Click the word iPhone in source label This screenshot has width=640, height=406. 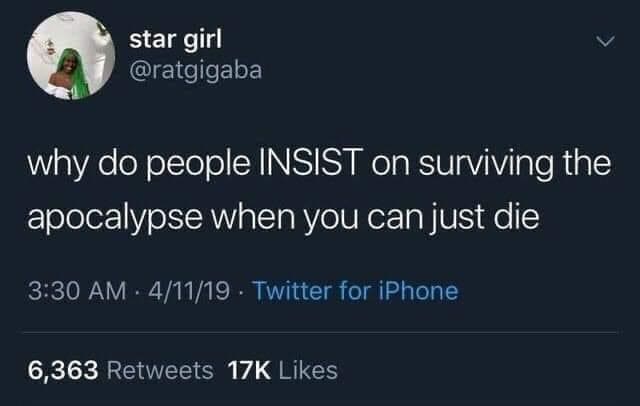420,291
